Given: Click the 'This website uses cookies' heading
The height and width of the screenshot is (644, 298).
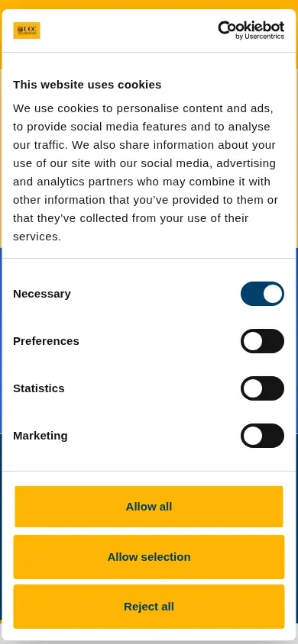Looking at the screenshot, I should [x=87, y=85].
